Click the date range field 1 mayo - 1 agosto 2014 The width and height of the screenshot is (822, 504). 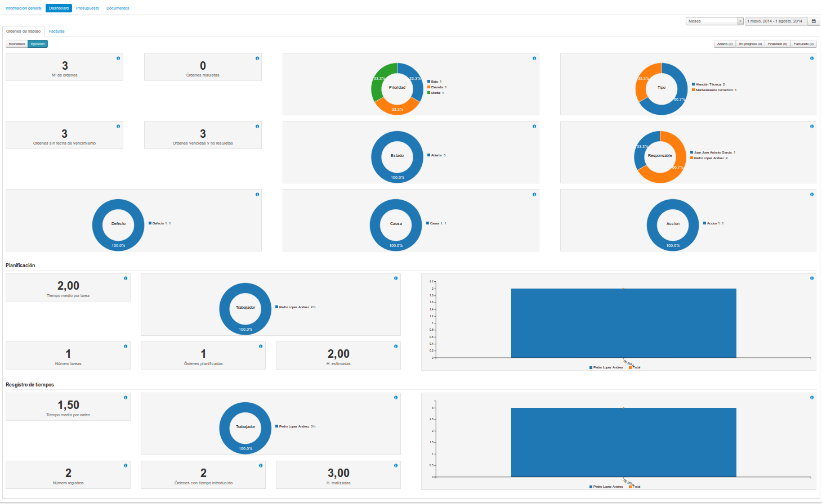coord(776,21)
